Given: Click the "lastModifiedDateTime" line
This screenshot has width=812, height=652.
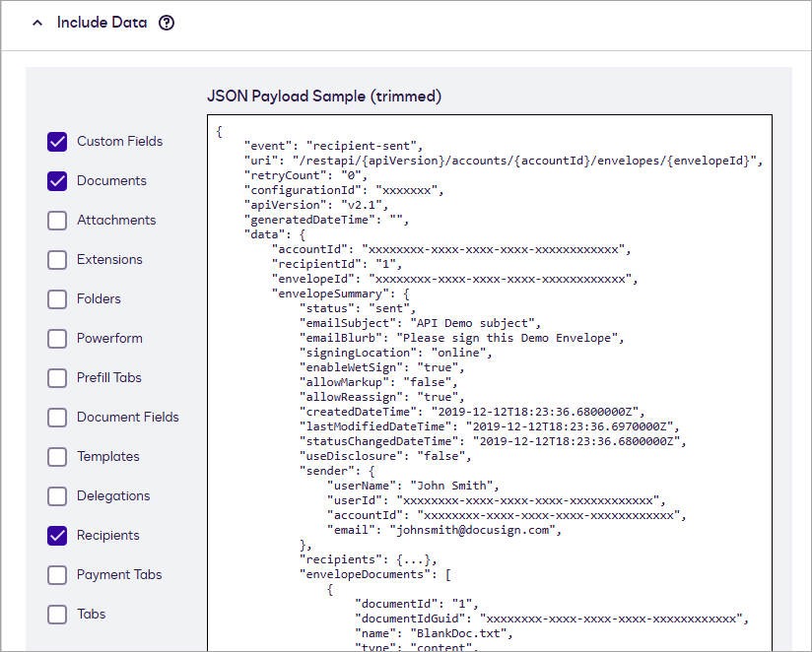Looking at the screenshot, I should click(490, 426).
